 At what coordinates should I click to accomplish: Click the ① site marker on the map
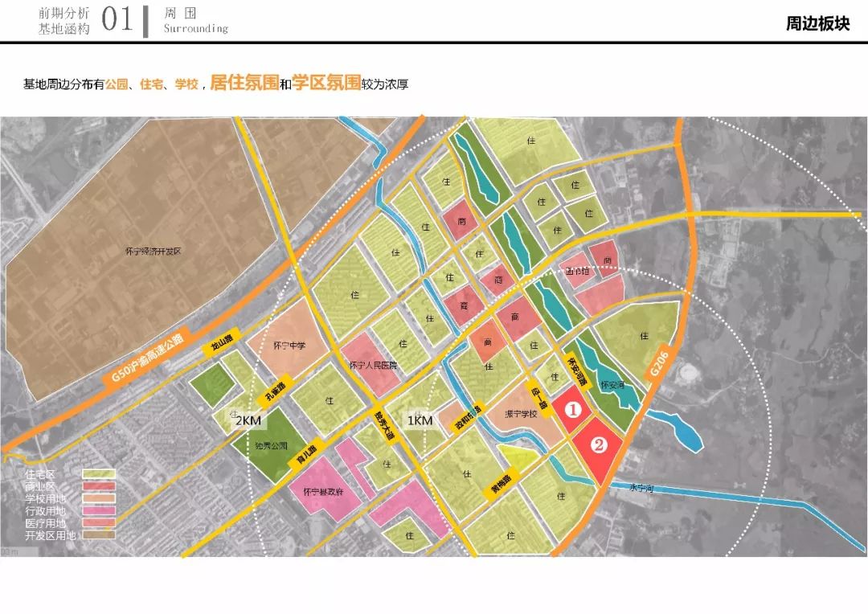[x=572, y=409]
